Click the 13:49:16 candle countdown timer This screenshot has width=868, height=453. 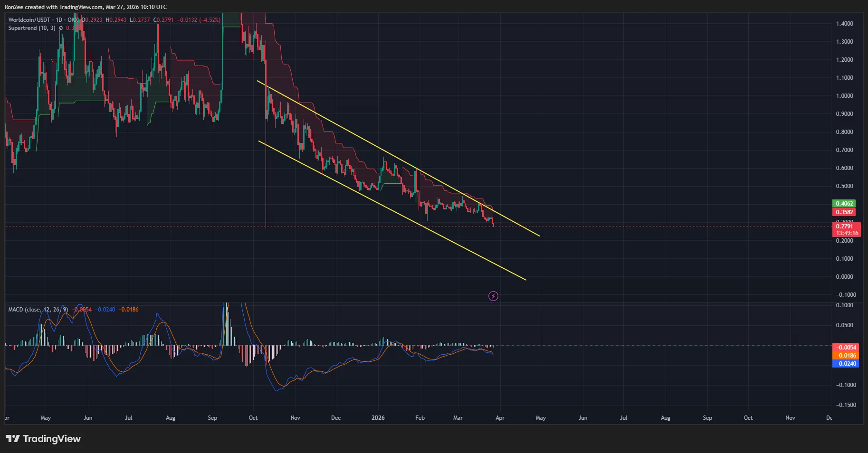pyautogui.click(x=846, y=233)
